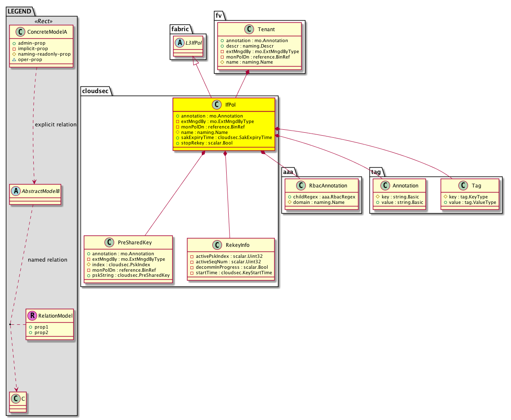Click the Annotation class name in tag package
Screen dimensions: 511x420
tap(405, 185)
